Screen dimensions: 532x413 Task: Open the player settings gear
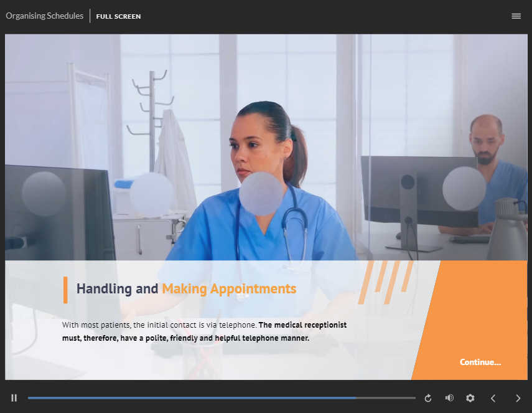click(x=470, y=397)
